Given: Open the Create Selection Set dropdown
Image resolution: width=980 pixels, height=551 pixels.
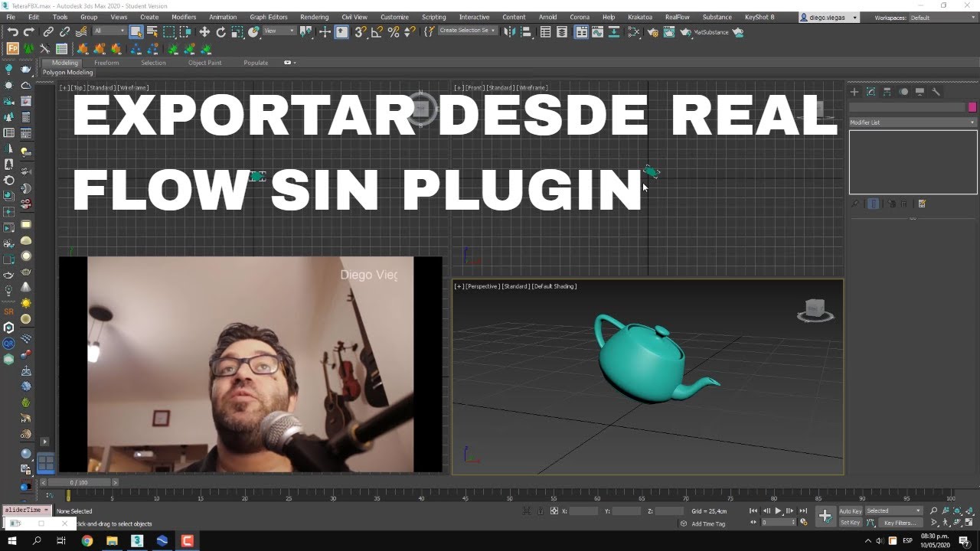Looking at the screenshot, I should (x=467, y=31).
